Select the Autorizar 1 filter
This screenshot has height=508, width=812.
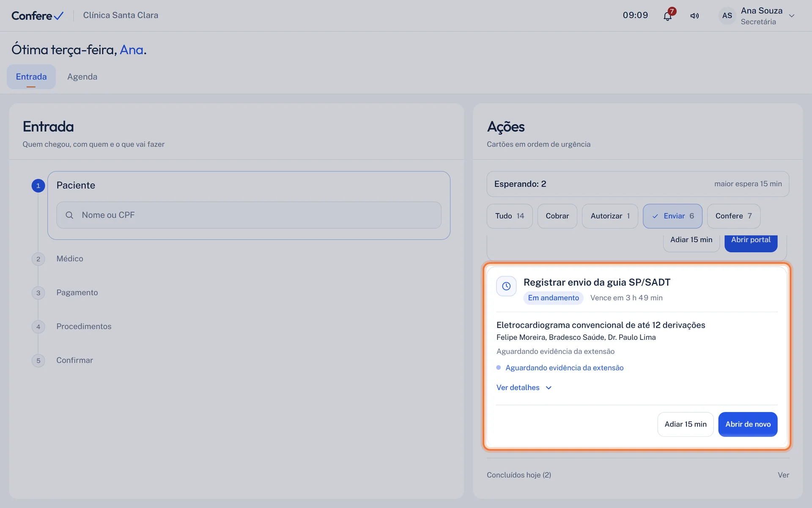point(610,216)
